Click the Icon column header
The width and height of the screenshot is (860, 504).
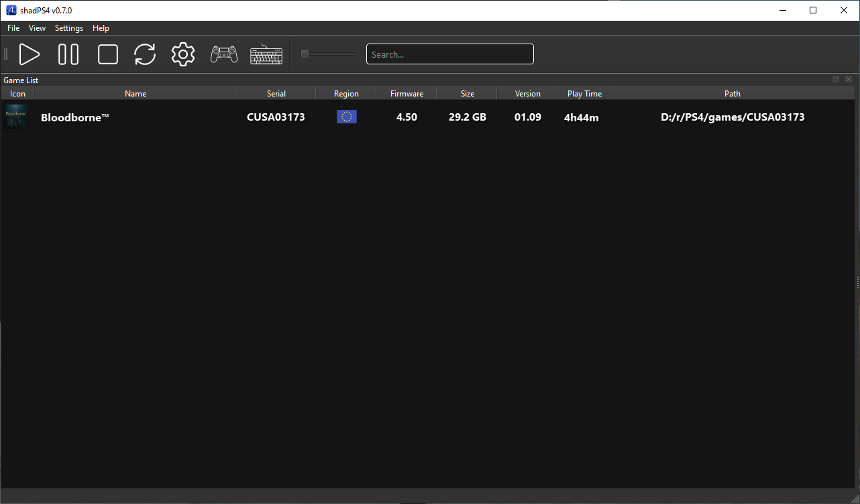(17, 94)
